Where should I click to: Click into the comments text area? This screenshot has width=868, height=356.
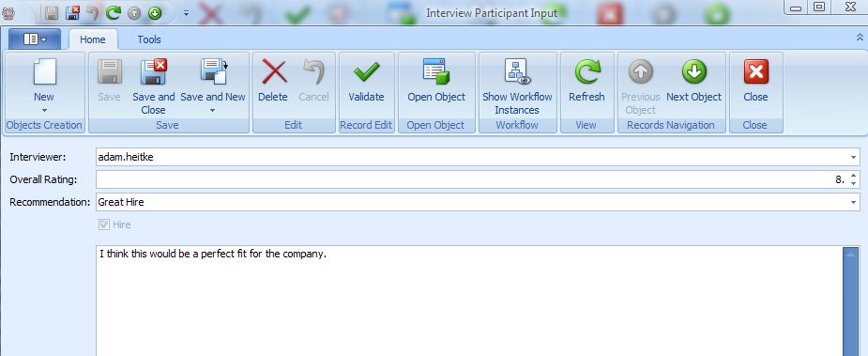coord(469,302)
